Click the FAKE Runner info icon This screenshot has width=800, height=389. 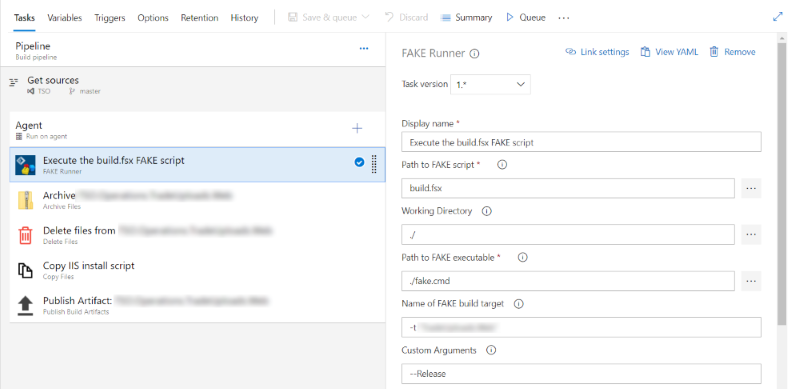pos(474,54)
